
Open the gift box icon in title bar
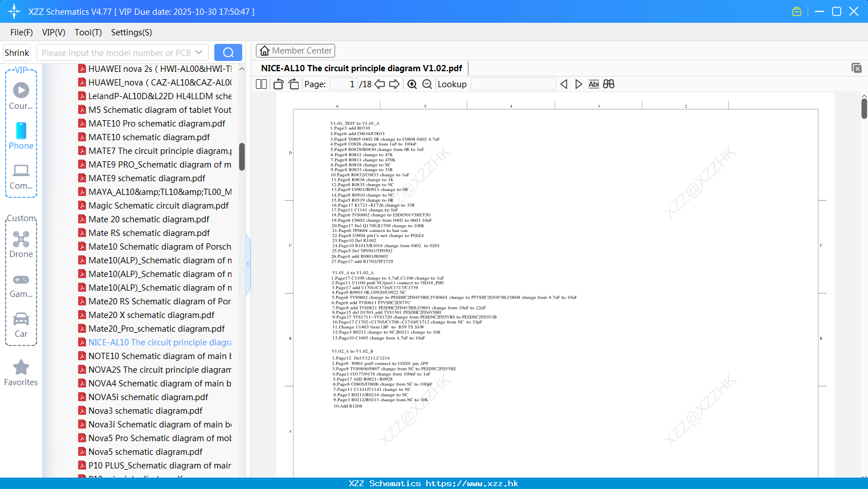(x=797, y=11)
